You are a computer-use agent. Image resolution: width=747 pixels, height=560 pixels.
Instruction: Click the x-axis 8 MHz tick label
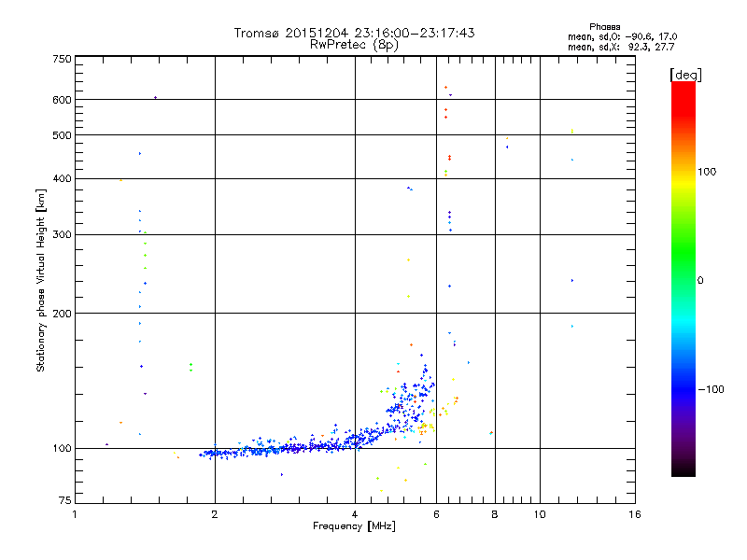tap(495, 514)
